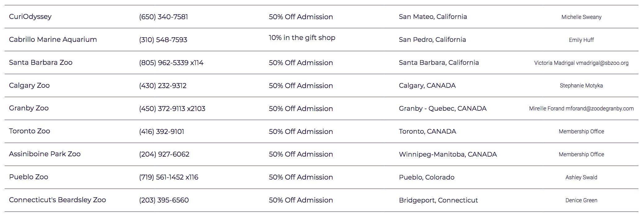This screenshot has height=214, width=644.
Task: Click Granby Zoo row name
Action: click(29, 108)
